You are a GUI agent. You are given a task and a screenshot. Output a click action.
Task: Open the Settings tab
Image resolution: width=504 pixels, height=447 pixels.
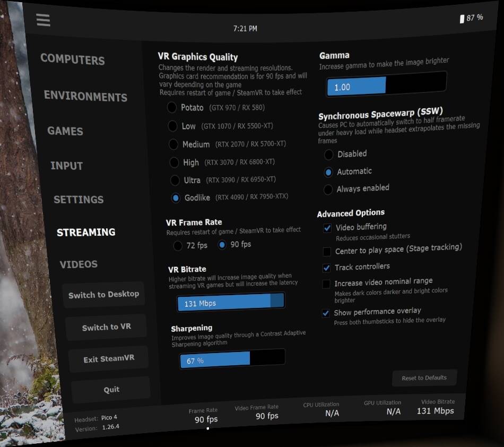(x=79, y=200)
